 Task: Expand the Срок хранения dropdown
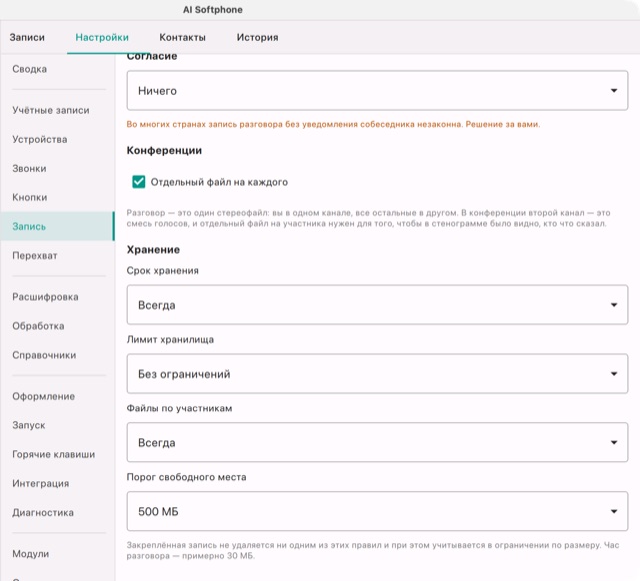[377, 305]
